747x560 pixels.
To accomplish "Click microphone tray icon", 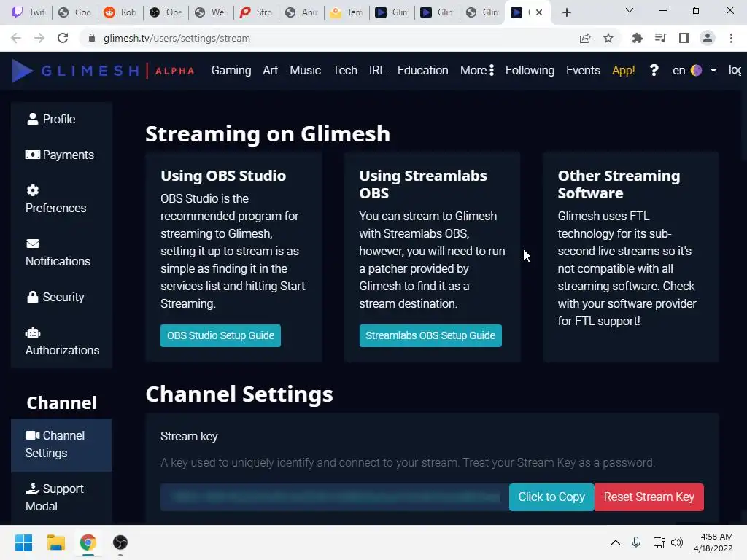I will pos(636,542).
